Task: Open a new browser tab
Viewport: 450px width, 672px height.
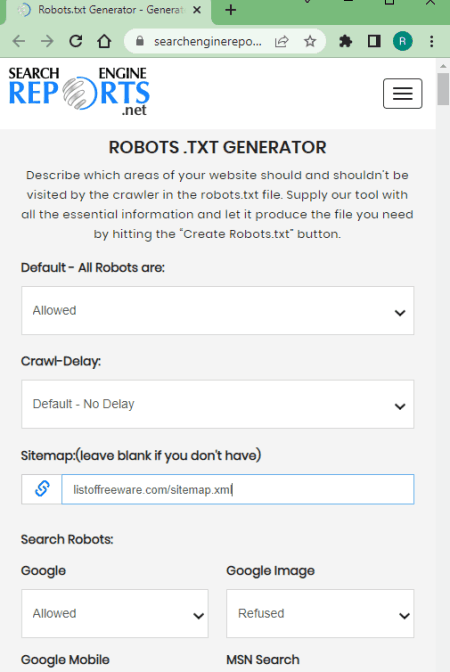Action: pos(231,10)
